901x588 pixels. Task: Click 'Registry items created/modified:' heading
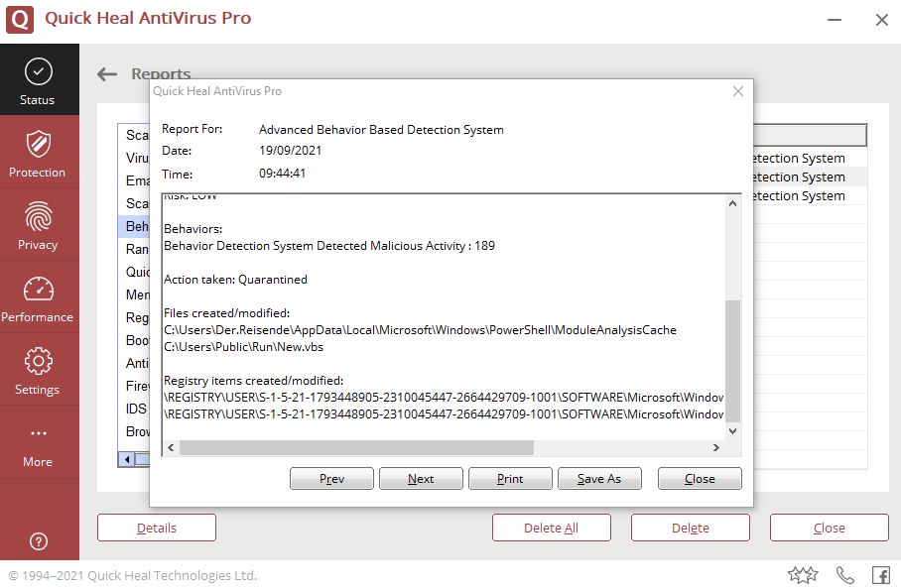(x=253, y=381)
